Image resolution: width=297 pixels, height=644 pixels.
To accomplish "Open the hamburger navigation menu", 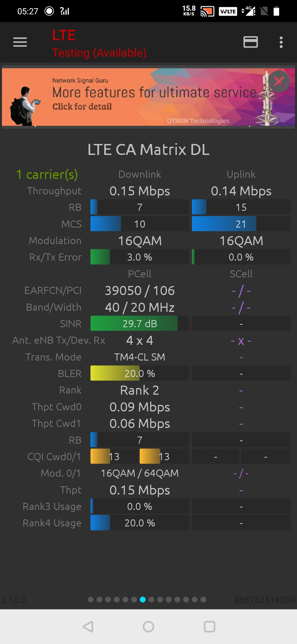I will [20, 42].
